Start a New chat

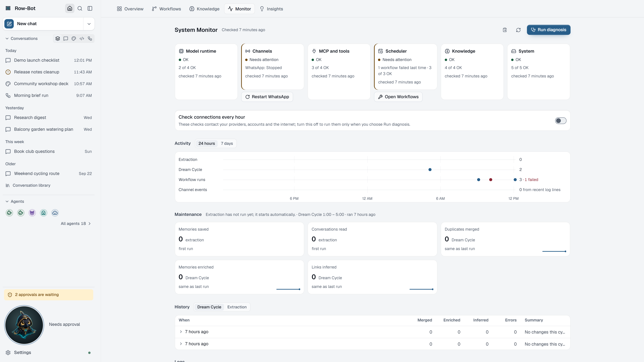point(43,24)
